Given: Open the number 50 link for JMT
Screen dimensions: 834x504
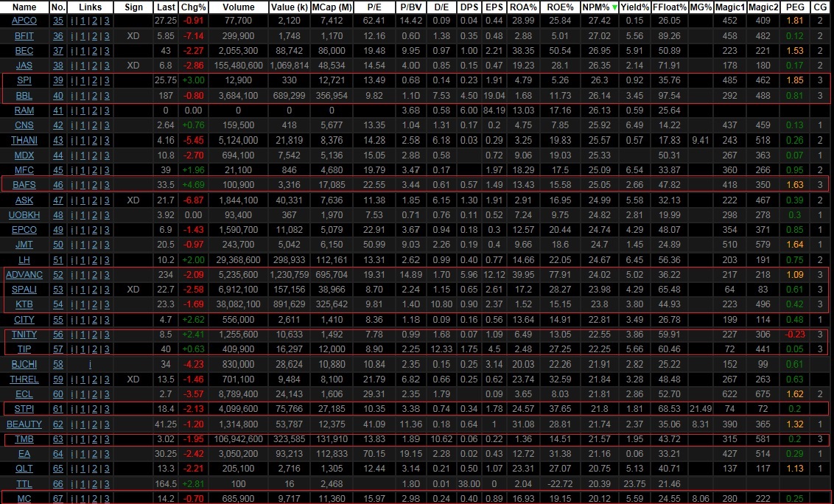Looking at the screenshot, I should point(58,245).
